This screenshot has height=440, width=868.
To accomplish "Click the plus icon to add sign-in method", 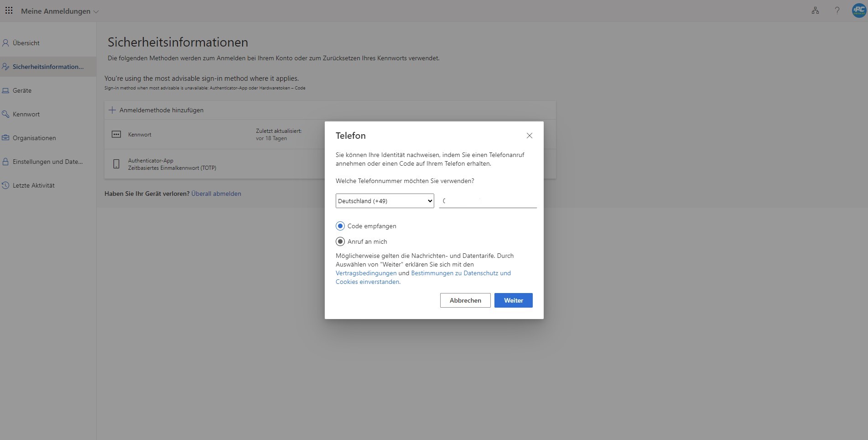I will click(x=112, y=110).
